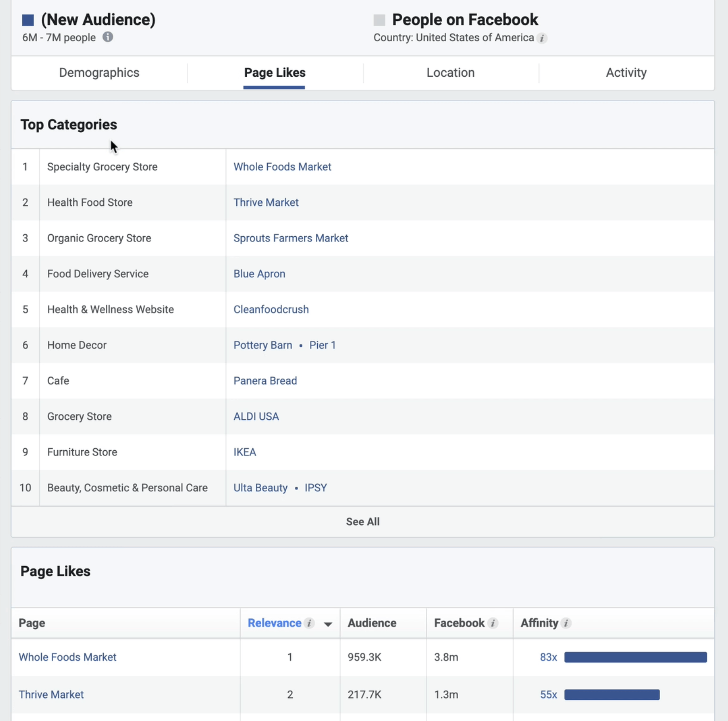The width and height of the screenshot is (728, 721).
Task: Open the IPSY link
Action: point(316,488)
